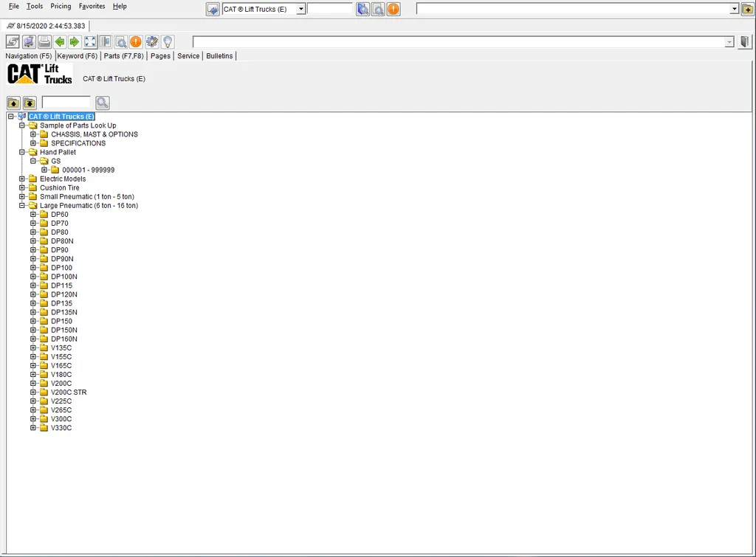Go back with the green left arrow
This screenshot has height=557, width=756.
click(x=60, y=42)
